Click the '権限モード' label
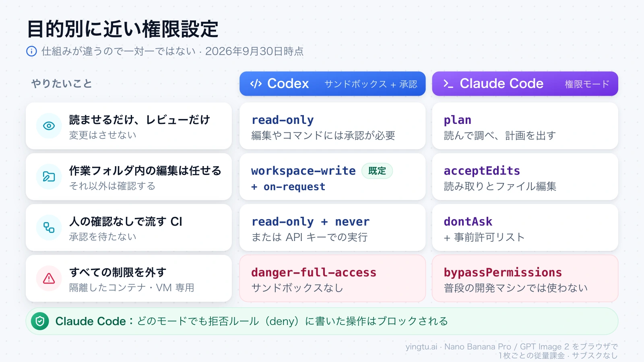This screenshot has width=644, height=362. 587,84
